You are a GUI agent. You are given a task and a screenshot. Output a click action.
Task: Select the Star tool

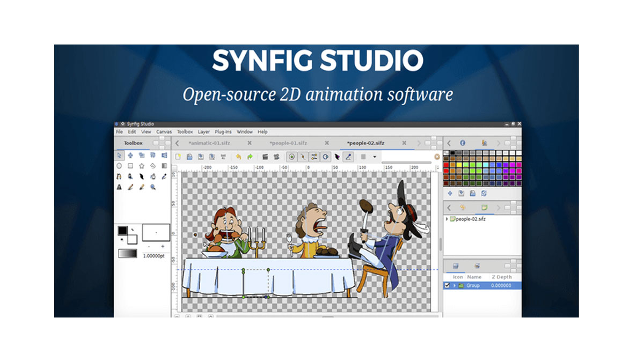click(x=143, y=166)
